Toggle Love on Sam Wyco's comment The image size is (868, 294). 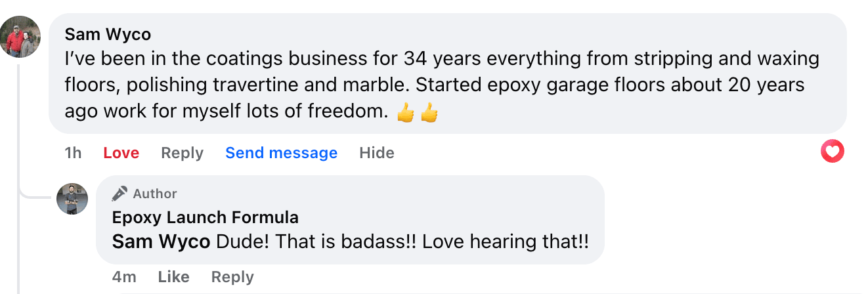121,153
